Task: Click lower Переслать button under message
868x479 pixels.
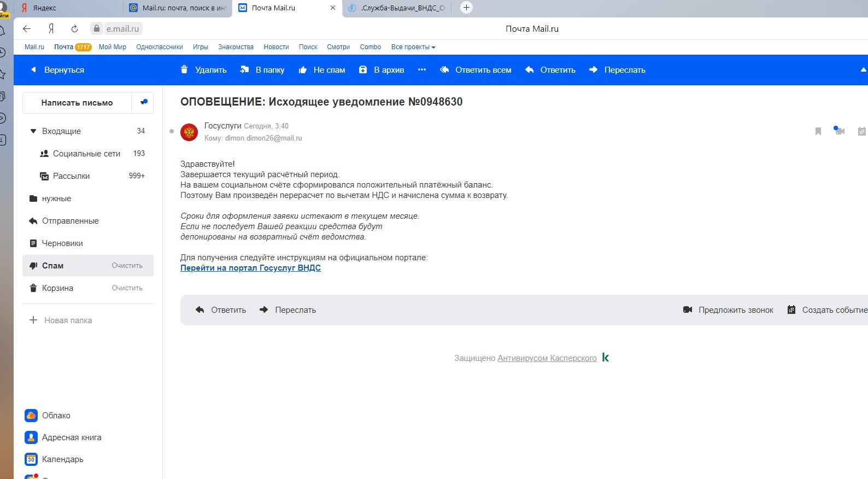Action: pos(288,310)
